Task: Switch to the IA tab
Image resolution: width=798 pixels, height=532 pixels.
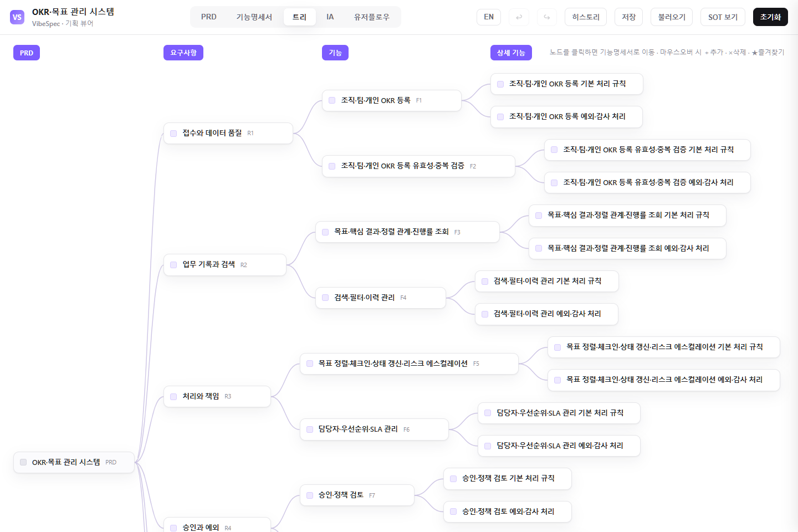Action: (x=330, y=17)
